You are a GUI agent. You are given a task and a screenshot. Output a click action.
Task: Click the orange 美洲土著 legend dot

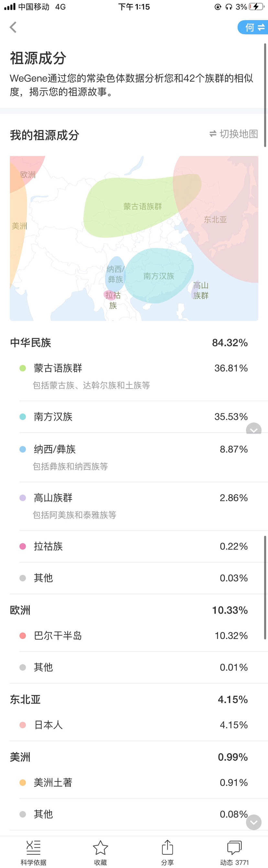[23, 782]
